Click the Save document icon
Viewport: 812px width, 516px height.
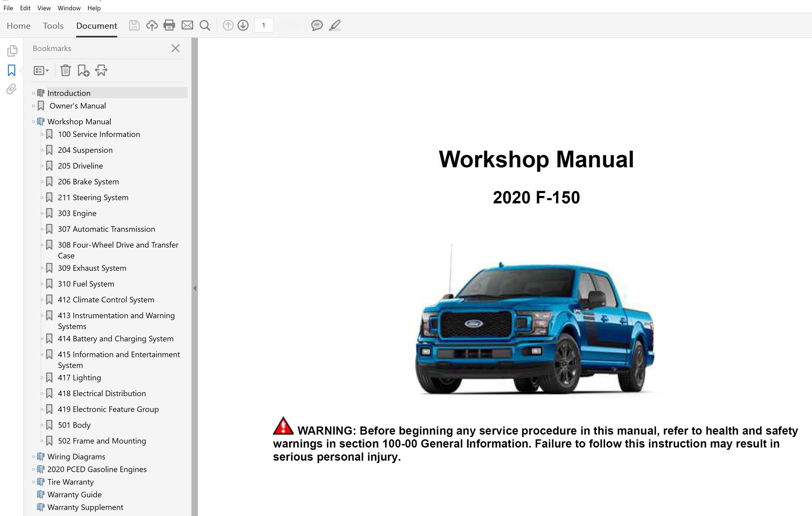click(x=133, y=25)
